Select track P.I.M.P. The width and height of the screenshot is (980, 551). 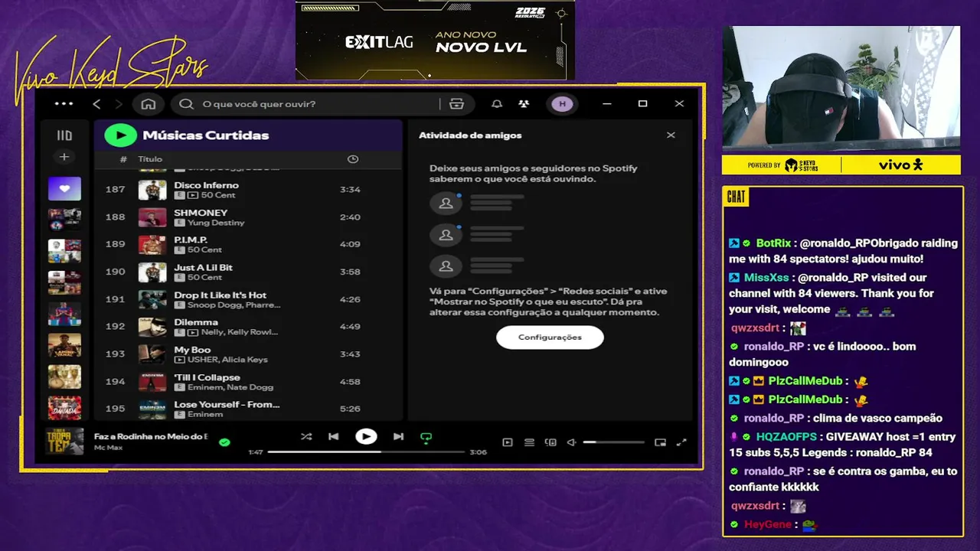(x=249, y=245)
